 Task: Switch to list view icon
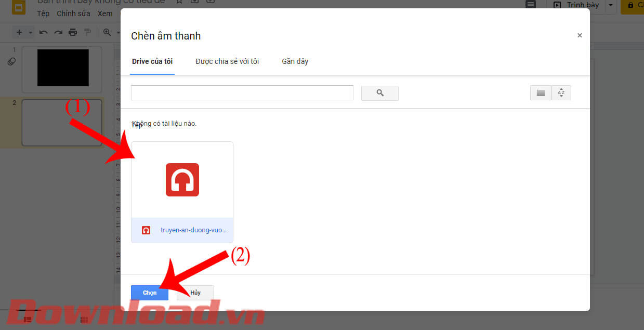(541, 93)
